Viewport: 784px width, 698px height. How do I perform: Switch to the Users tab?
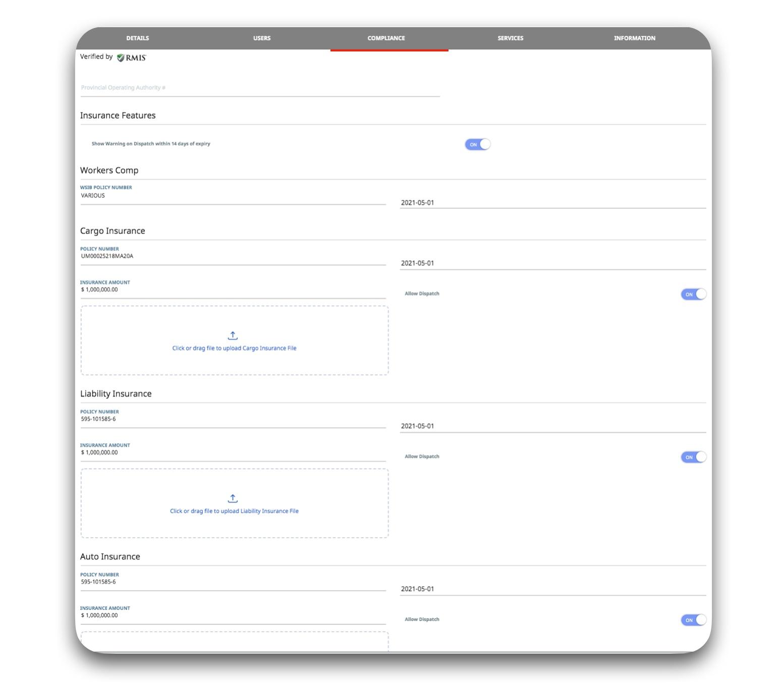(262, 38)
